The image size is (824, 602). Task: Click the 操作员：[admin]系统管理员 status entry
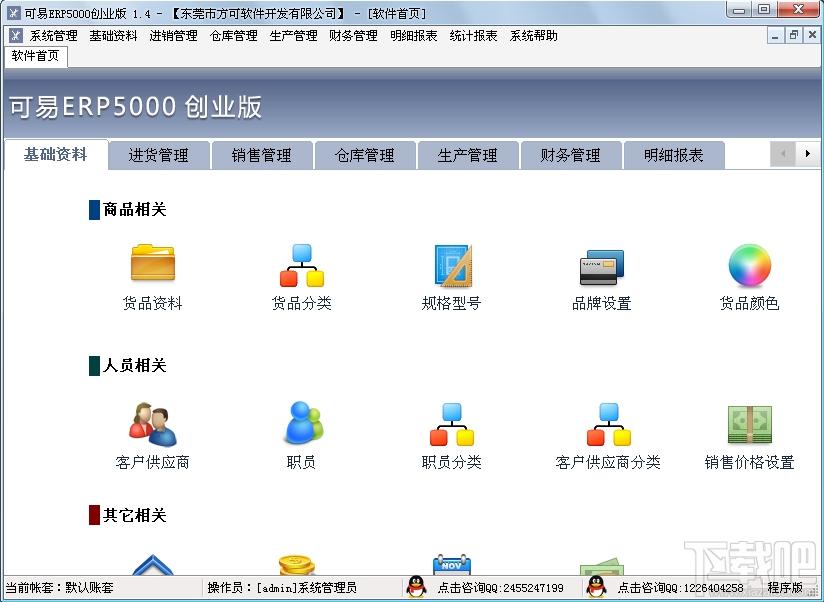pos(282,587)
